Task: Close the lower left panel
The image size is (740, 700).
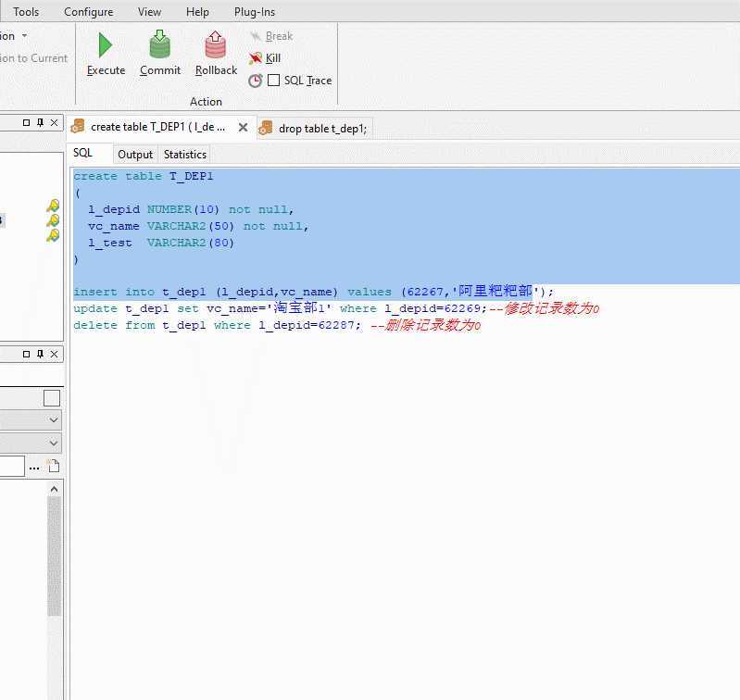Action: point(55,354)
